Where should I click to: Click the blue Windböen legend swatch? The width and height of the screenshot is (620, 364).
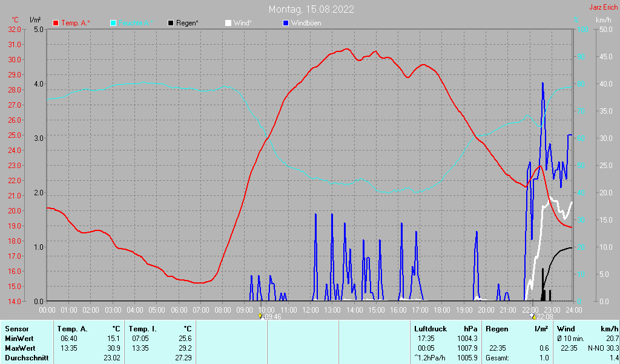pos(286,23)
